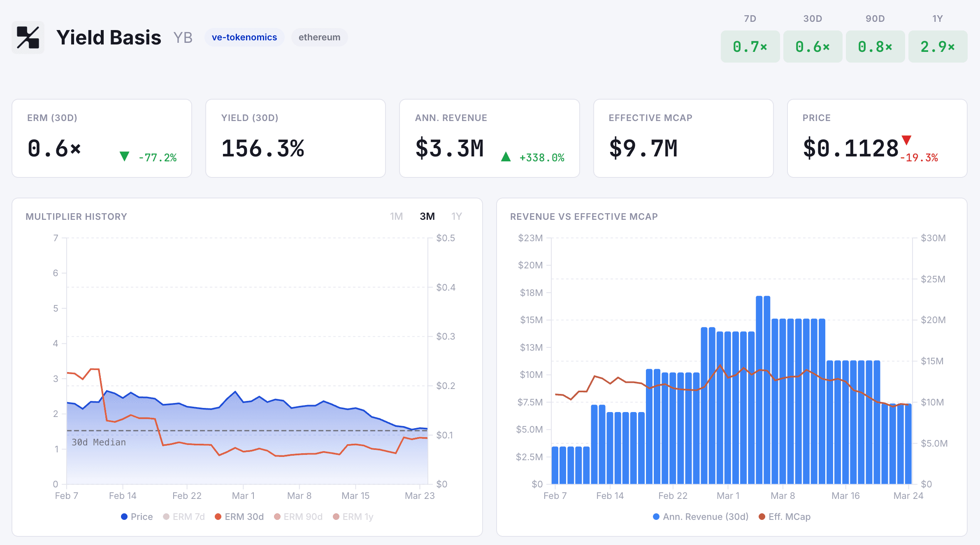980x545 pixels.
Task: Click the ethereum tag
Action: pyautogui.click(x=319, y=37)
